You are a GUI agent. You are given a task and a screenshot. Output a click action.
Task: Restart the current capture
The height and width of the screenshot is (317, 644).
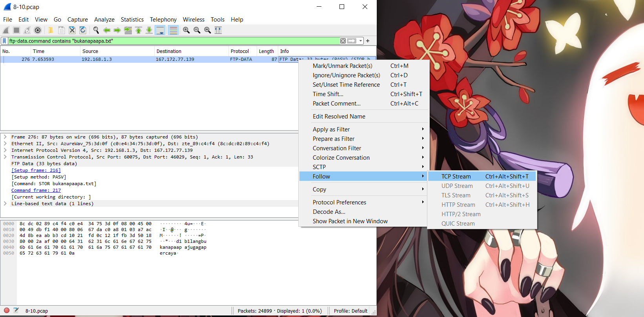(27, 30)
